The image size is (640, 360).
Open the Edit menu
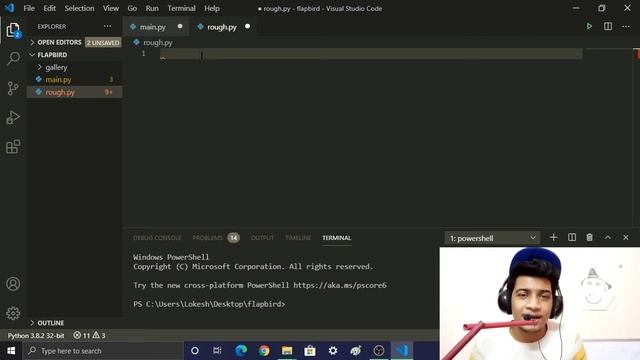(x=49, y=8)
